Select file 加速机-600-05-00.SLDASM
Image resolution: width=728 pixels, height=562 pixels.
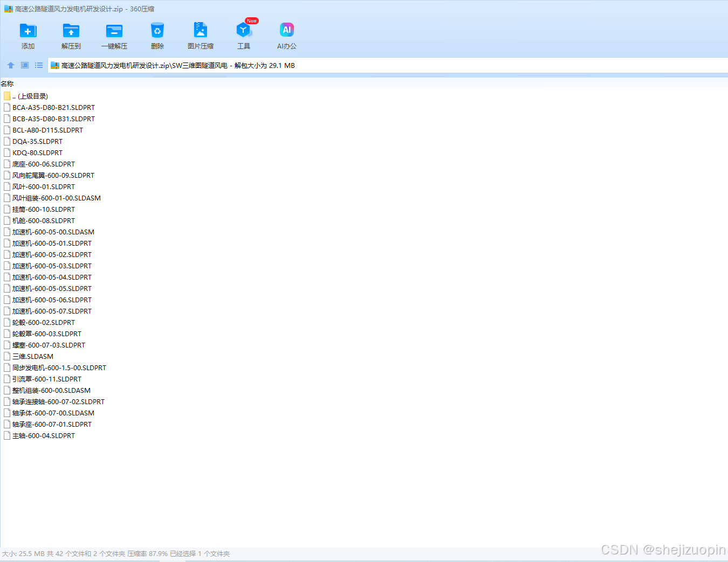[x=49, y=232]
